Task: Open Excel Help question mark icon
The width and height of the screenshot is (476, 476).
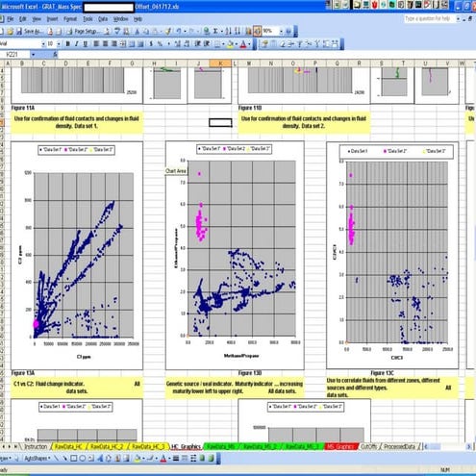Action: 289,31
